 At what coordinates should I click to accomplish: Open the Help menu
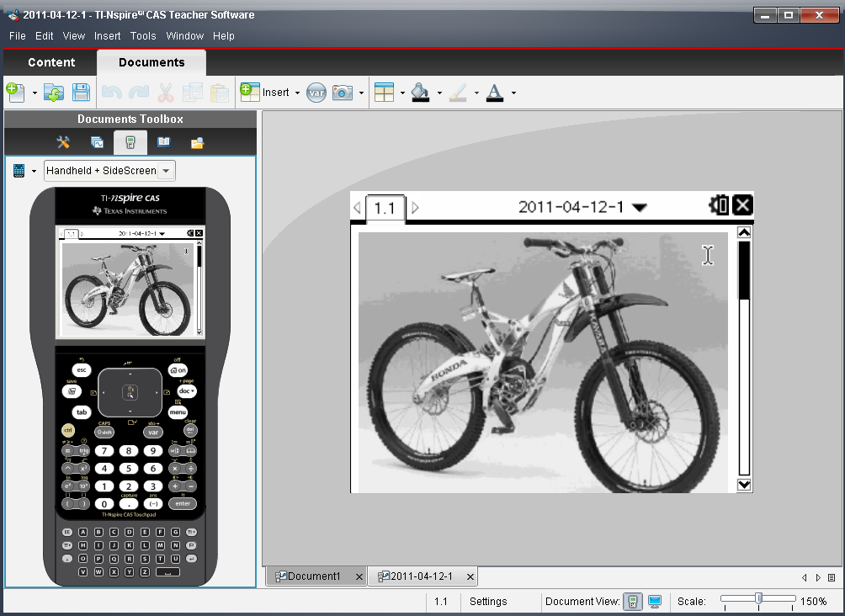(x=223, y=35)
